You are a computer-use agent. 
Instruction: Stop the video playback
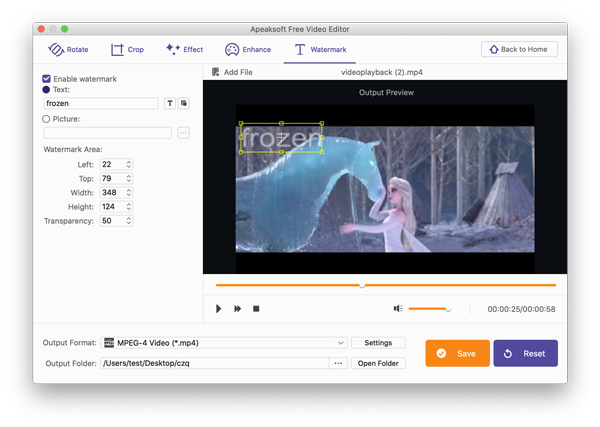(256, 308)
